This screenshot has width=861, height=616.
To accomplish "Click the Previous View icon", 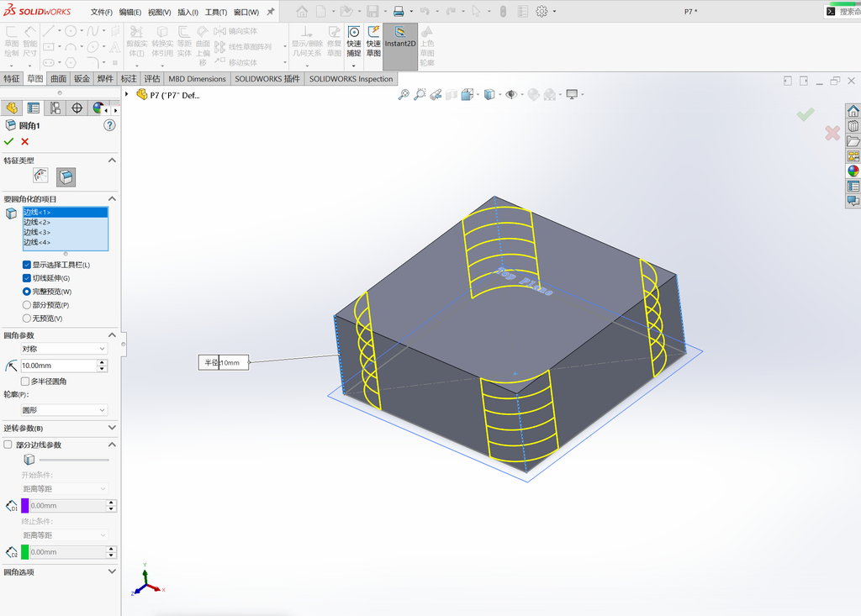I will tap(436, 94).
